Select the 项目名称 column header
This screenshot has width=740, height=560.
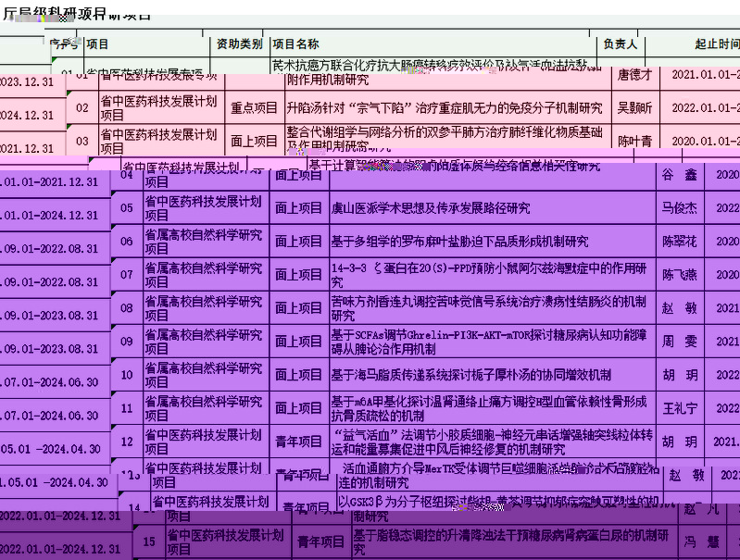click(295, 44)
